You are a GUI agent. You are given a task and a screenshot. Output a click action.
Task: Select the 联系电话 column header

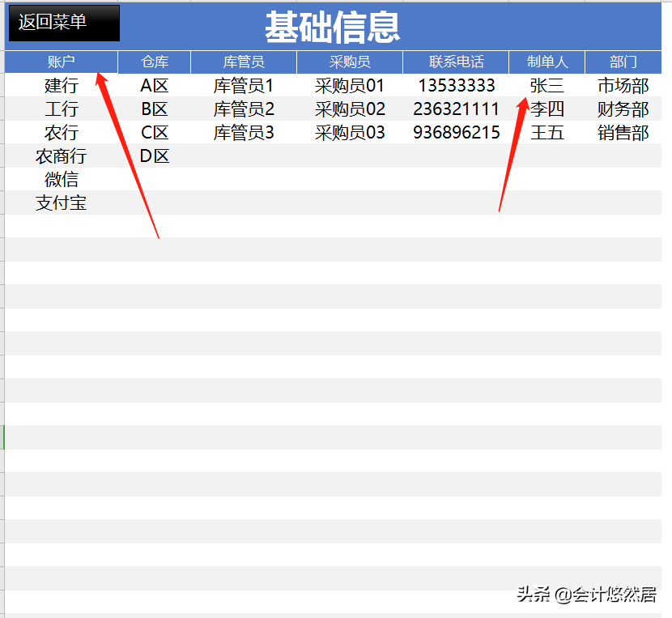click(456, 62)
